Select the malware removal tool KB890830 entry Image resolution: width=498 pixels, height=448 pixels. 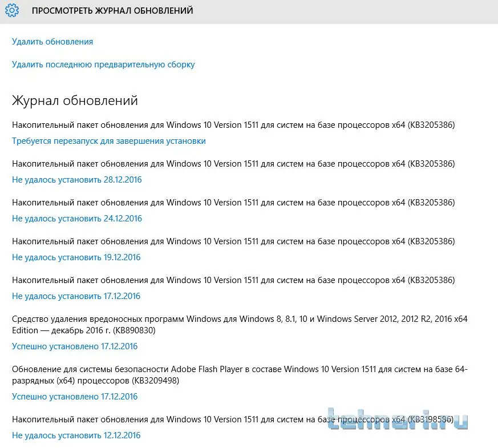pyautogui.click(x=240, y=325)
